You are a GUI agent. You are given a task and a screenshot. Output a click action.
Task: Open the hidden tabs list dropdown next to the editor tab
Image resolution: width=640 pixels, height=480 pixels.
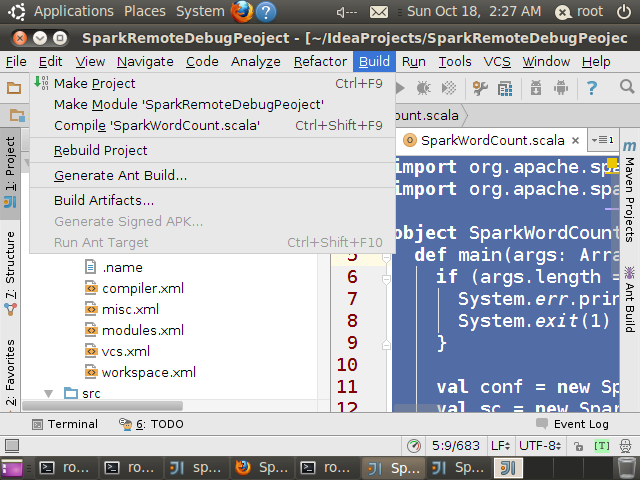[x=602, y=140]
